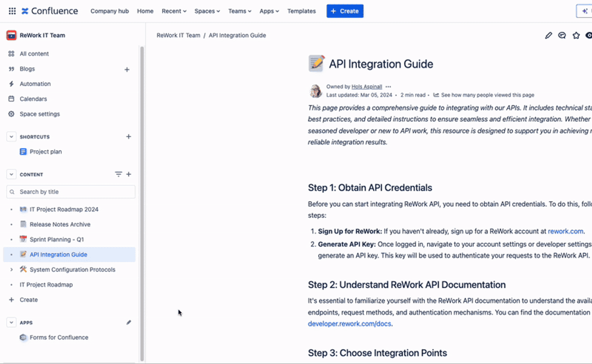Screen dimensions: 592x364
Task: Expand the SHORTCUTS section chevron
Action: (11, 136)
